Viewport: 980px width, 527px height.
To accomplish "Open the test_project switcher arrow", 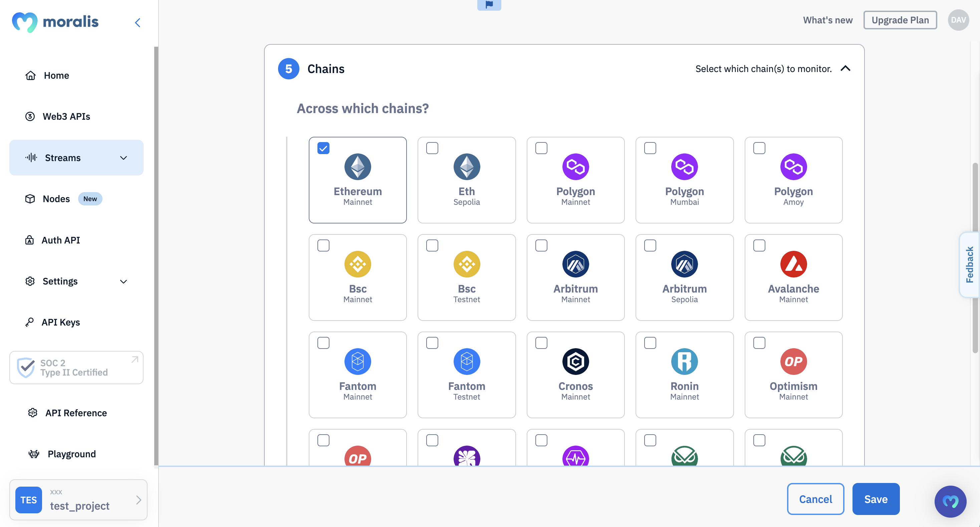I will (x=139, y=499).
